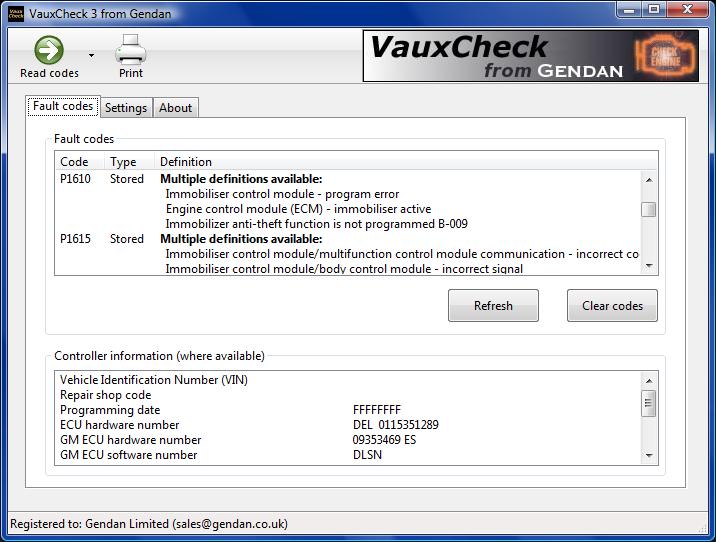The width and height of the screenshot is (716, 542).
Task: Click the 'DEL 0115351289' value
Action: [395, 425]
